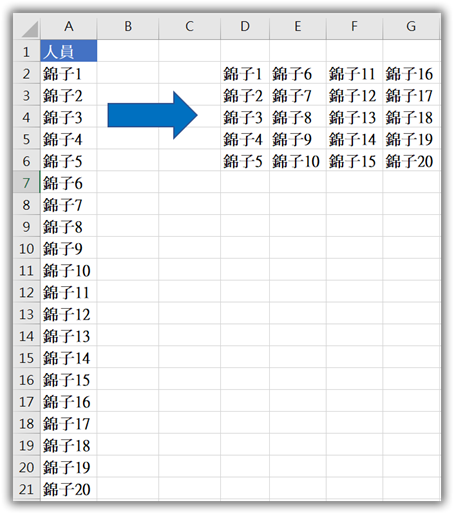Click cell F4 with 錦子13
This screenshot has width=454, height=514.
tap(355, 117)
